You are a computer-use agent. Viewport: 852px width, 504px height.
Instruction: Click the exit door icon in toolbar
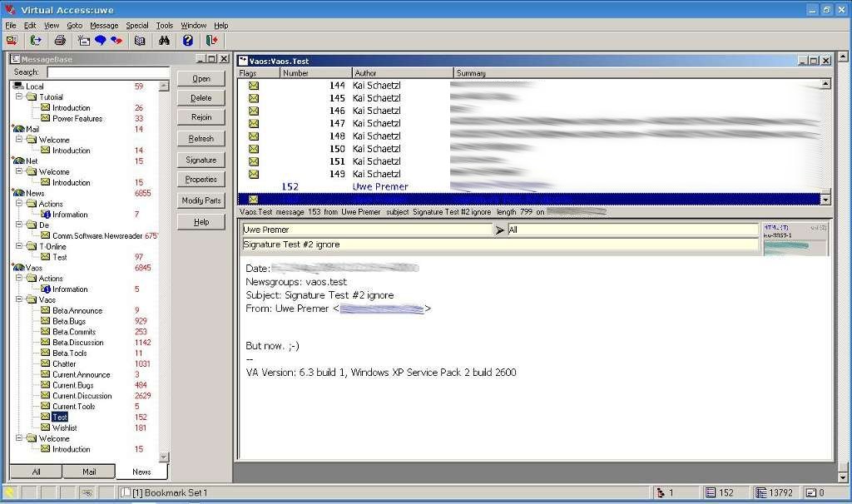tap(212, 40)
